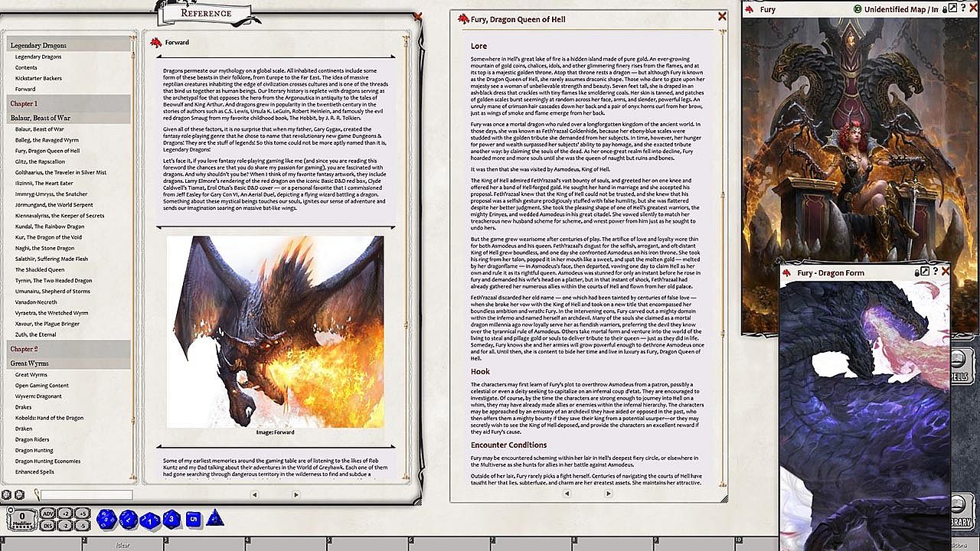Go to previous page in Forward panel
This screenshot has width=980, height=551.
click(254, 494)
